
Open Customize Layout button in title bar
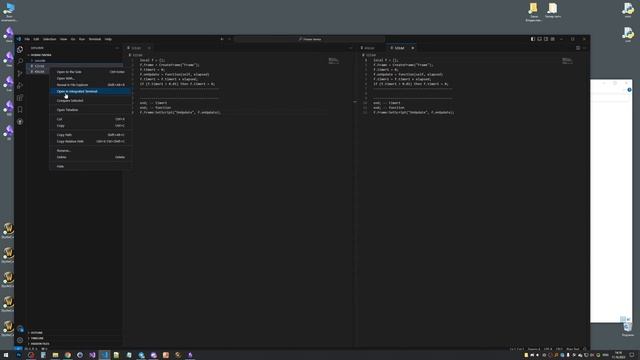tap(552, 39)
